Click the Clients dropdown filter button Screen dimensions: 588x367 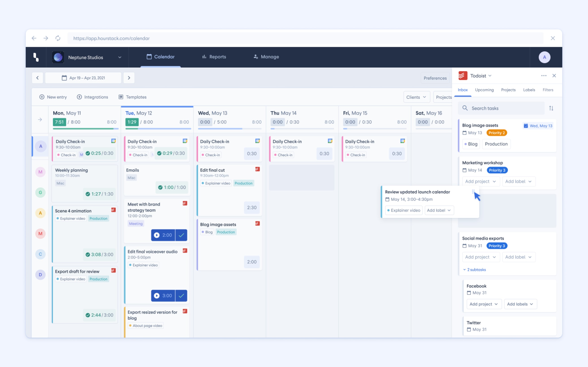coord(416,97)
